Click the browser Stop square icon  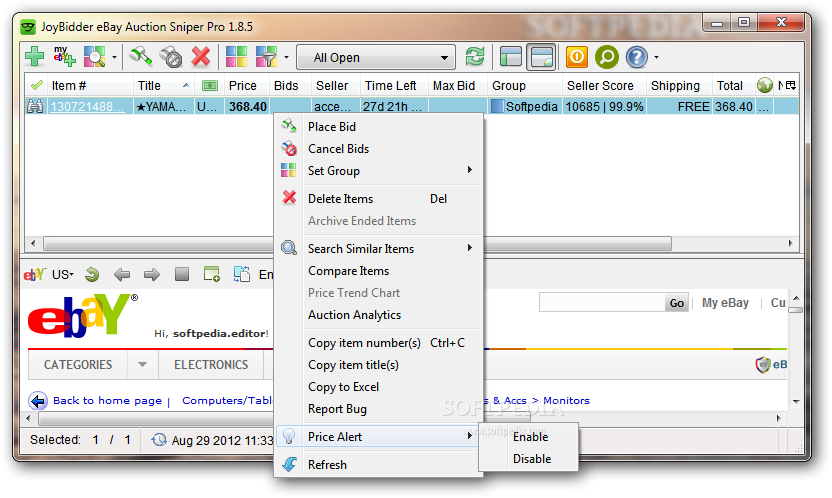click(x=182, y=274)
